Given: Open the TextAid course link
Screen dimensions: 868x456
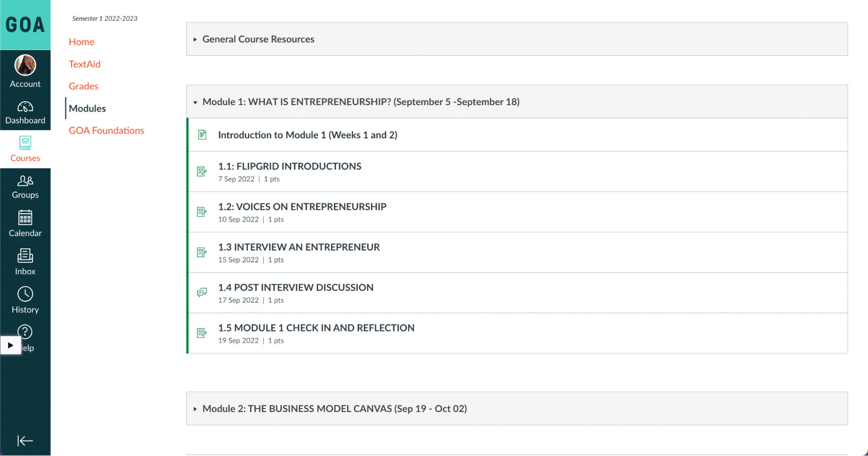Looking at the screenshot, I should click(85, 64).
